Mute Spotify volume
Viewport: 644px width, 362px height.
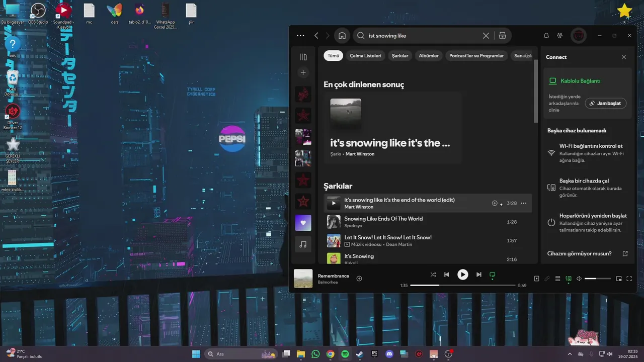(579, 279)
